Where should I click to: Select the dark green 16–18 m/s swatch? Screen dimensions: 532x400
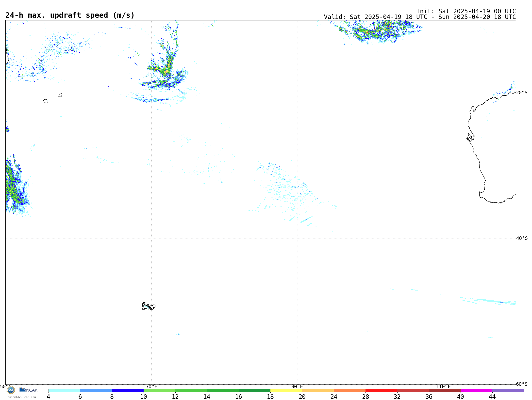coord(254,390)
